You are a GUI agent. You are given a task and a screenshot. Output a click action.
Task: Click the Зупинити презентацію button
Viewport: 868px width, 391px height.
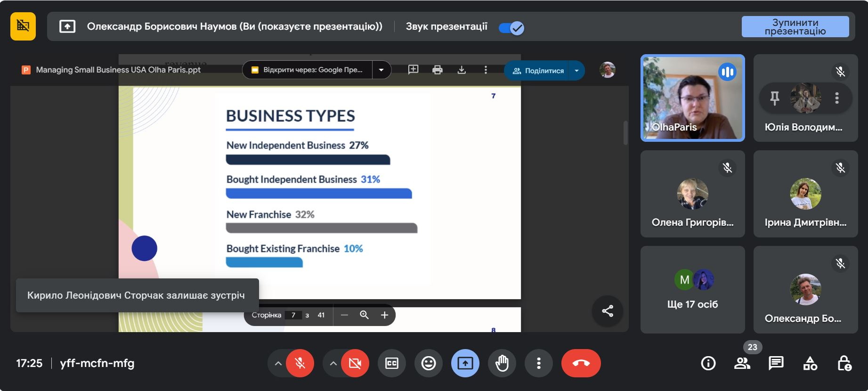coord(795,27)
